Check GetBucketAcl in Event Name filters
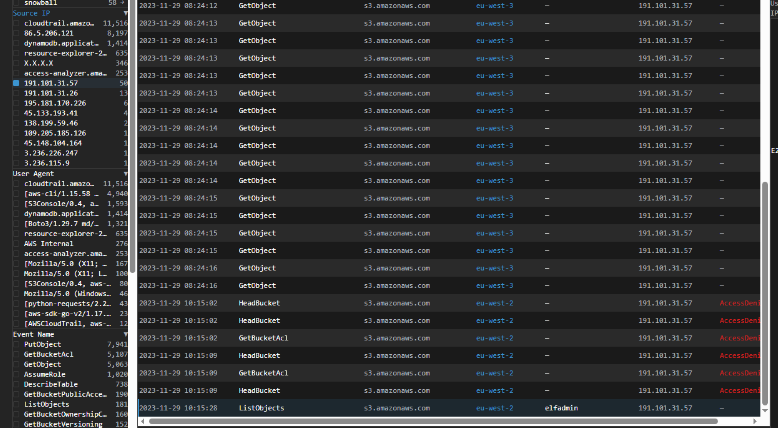This screenshot has height=428, width=778. [x=16, y=355]
